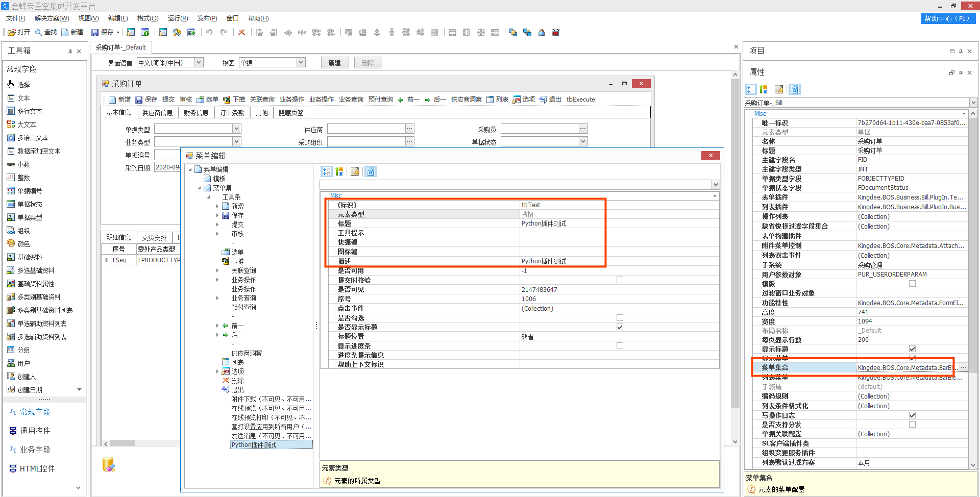Open the 解决方案(W) menu

(x=52, y=18)
